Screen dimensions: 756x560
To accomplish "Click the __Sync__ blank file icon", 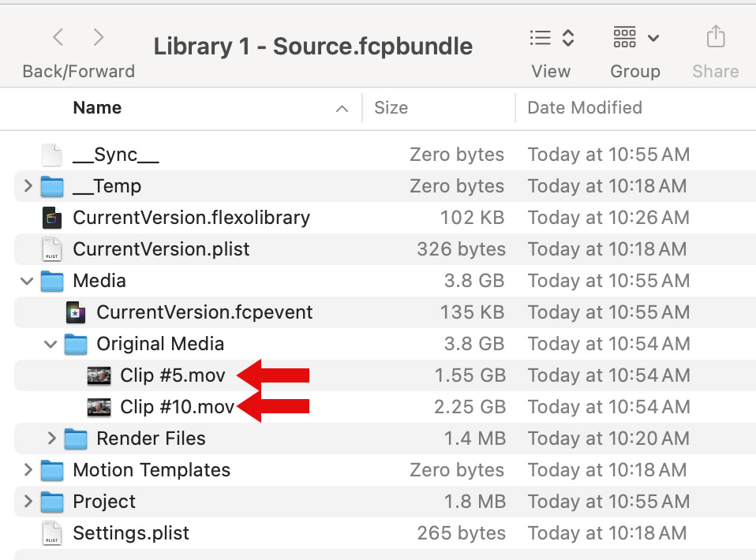I will (52, 155).
